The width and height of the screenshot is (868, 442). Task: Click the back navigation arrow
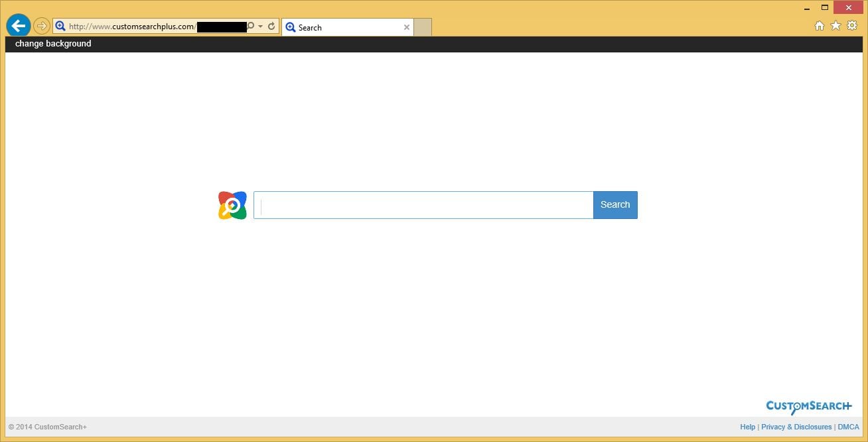(18, 25)
